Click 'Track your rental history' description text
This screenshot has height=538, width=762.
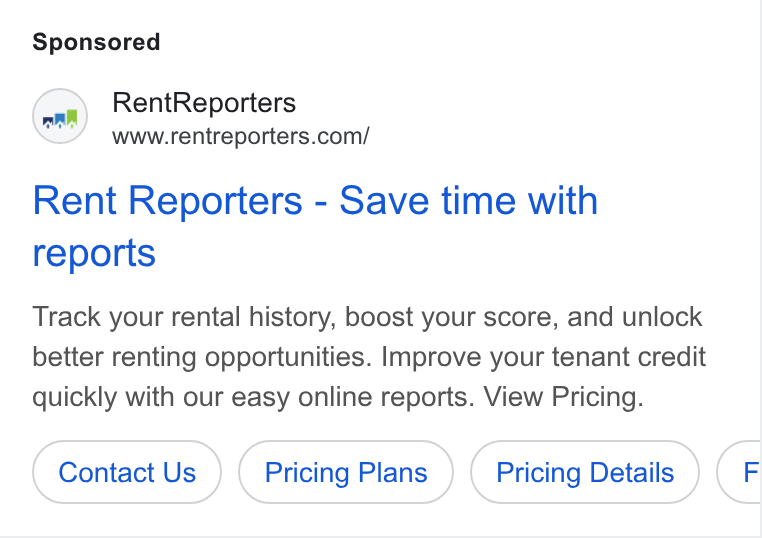[x=185, y=317]
